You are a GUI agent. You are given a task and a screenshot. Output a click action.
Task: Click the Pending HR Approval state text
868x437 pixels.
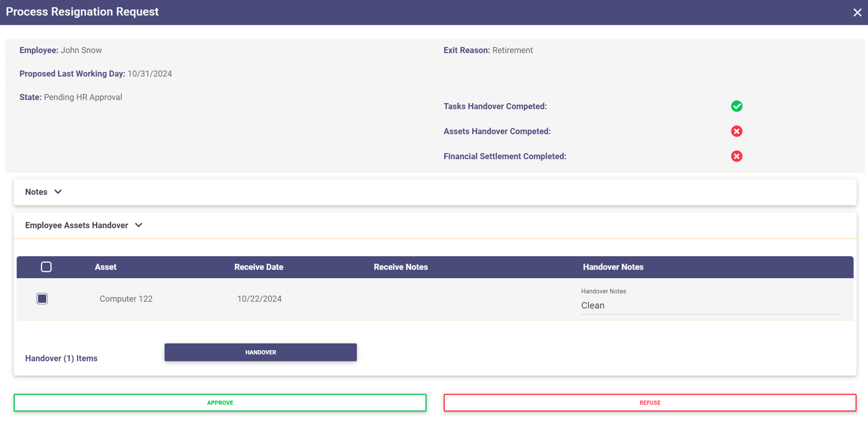click(x=83, y=98)
